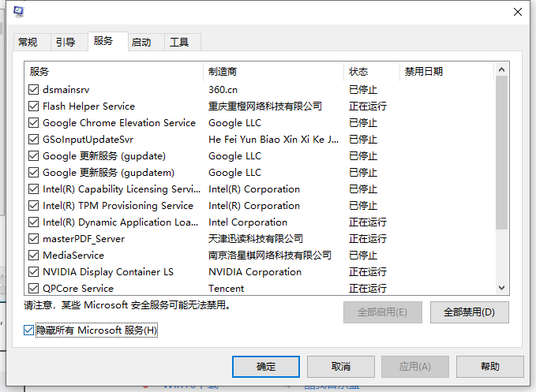The image size is (536, 392).
Task: Toggle Intel(R) Dynamic Application Loader checkbox
Action: [x=33, y=222]
